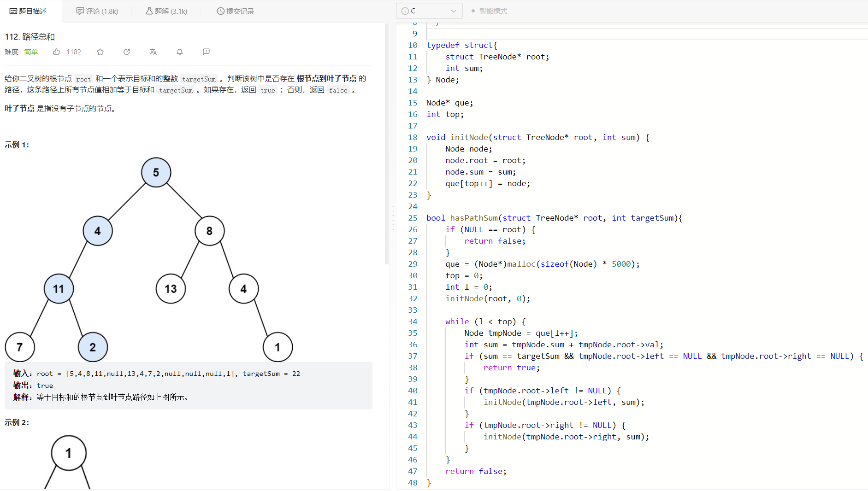
Task: Click line 34 while loop statement
Action: point(485,321)
